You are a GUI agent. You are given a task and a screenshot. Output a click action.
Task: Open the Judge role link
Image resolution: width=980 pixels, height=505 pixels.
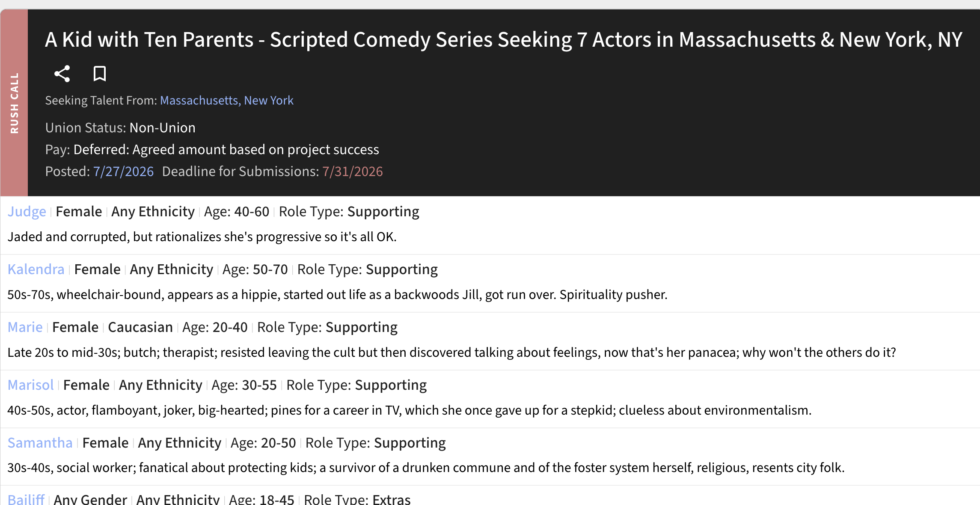click(27, 212)
